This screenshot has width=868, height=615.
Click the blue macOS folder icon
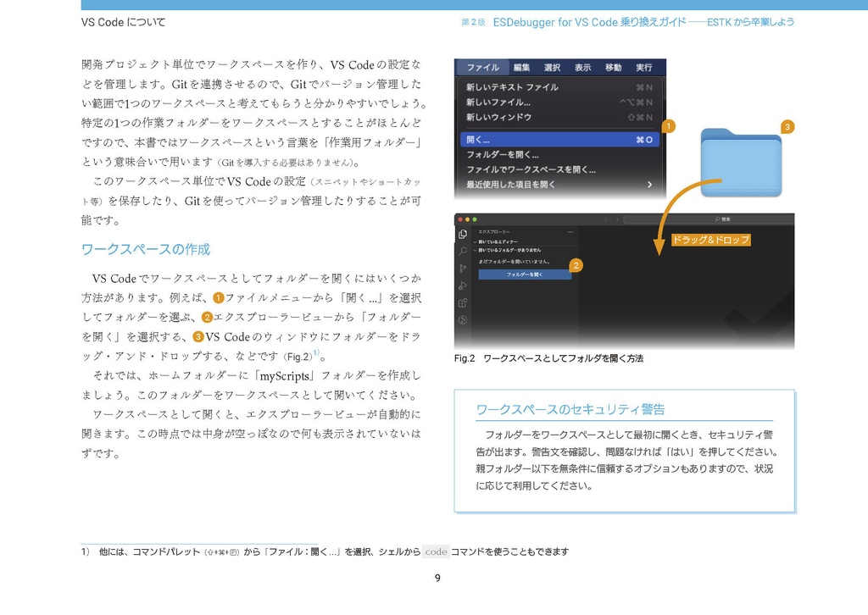coord(740,161)
